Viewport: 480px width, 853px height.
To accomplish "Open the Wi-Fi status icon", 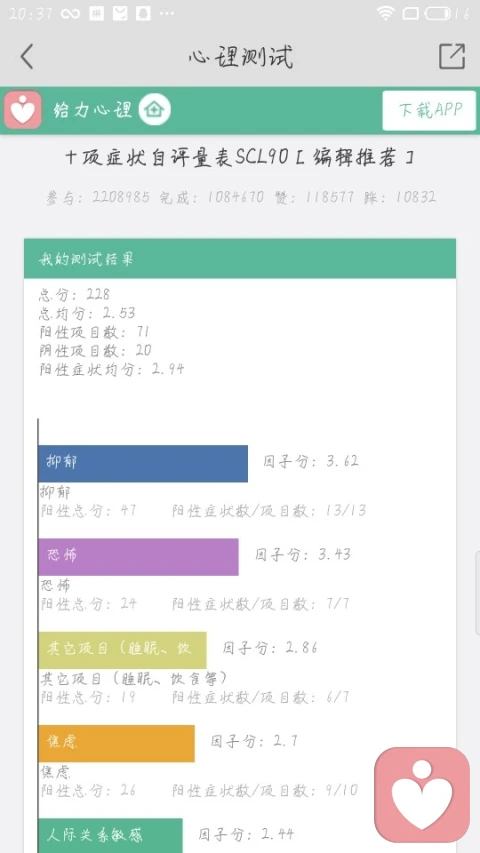I will tap(385, 14).
